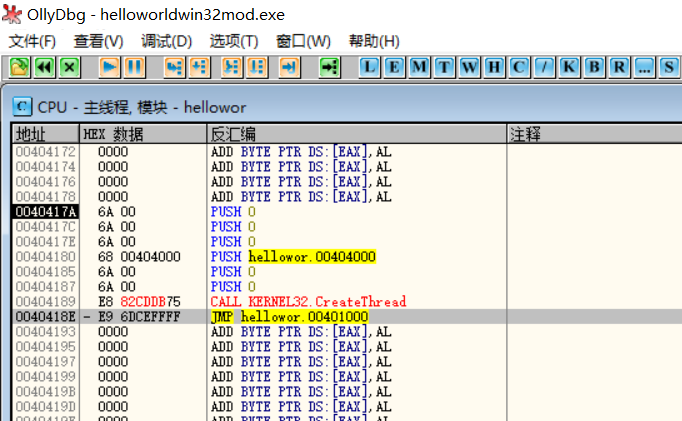Click address 00404187
Viewport: 682px width, 421px height.
point(46,287)
